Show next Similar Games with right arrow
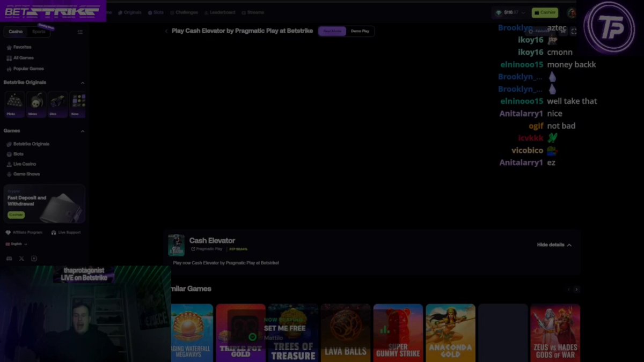Image resolution: width=644 pixels, height=362 pixels. pos(576,289)
